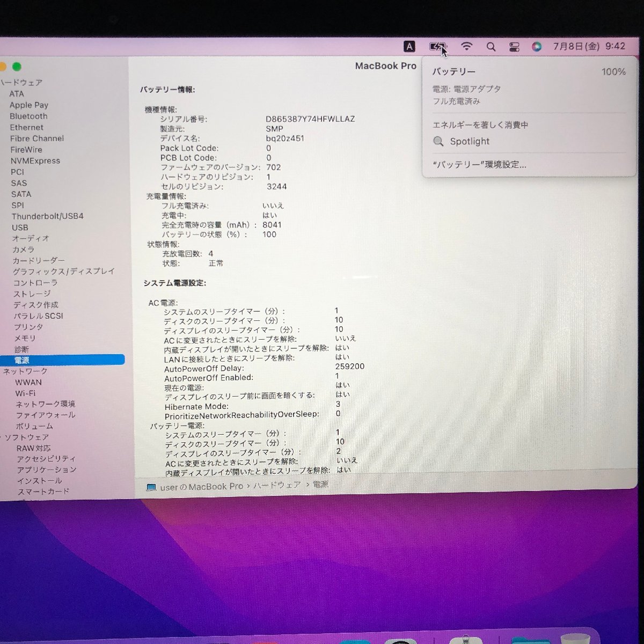Screen dimensions: 644x644
Task: Click the date and time 7月8日(金) 9:42
Action: click(589, 46)
